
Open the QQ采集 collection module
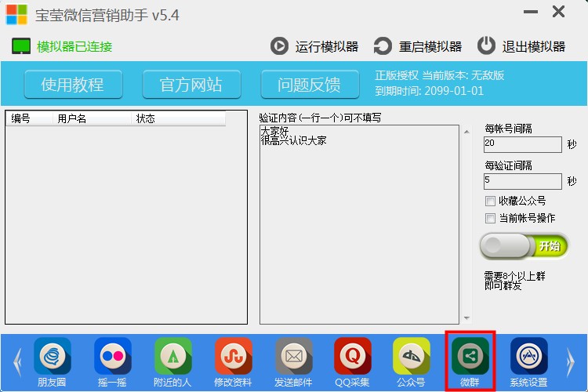353,357
